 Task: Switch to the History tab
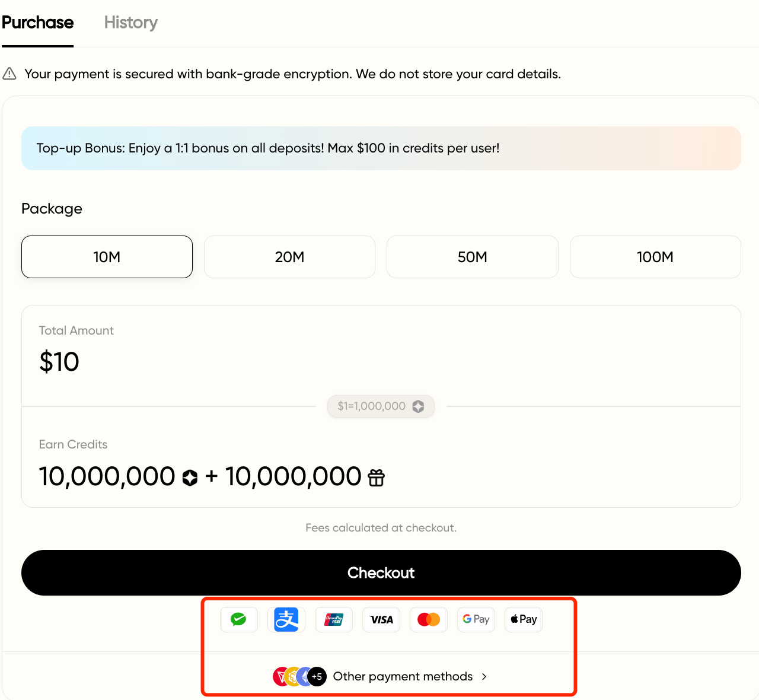131,23
